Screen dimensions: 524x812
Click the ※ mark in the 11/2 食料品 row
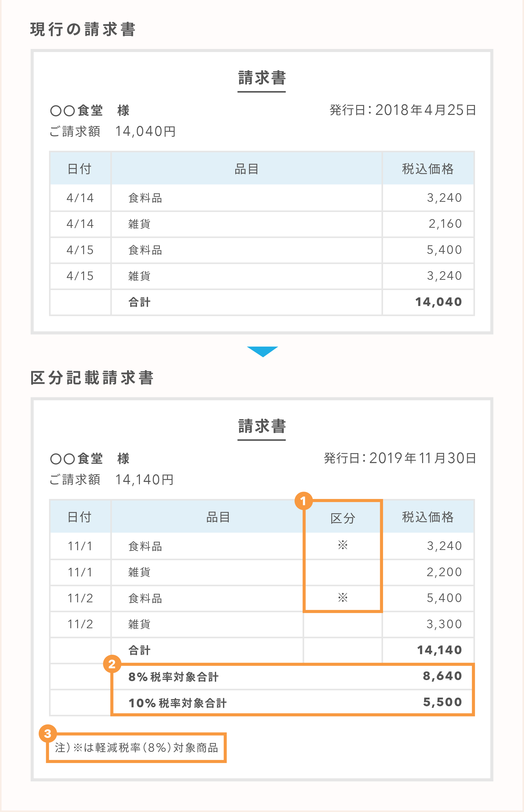pyautogui.click(x=343, y=597)
